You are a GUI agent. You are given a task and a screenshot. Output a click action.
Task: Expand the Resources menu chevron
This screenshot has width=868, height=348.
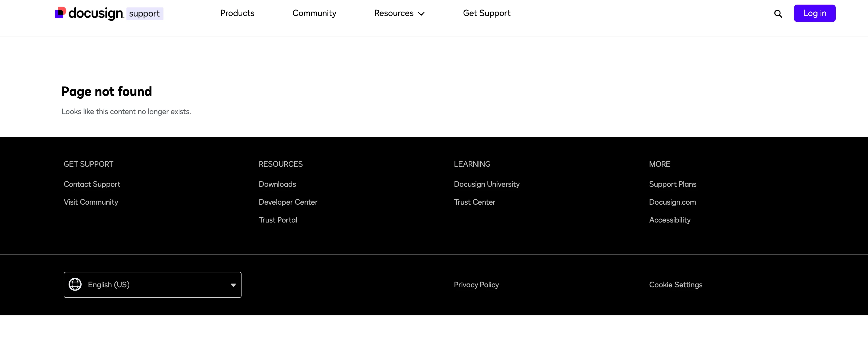tap(421, 14)
